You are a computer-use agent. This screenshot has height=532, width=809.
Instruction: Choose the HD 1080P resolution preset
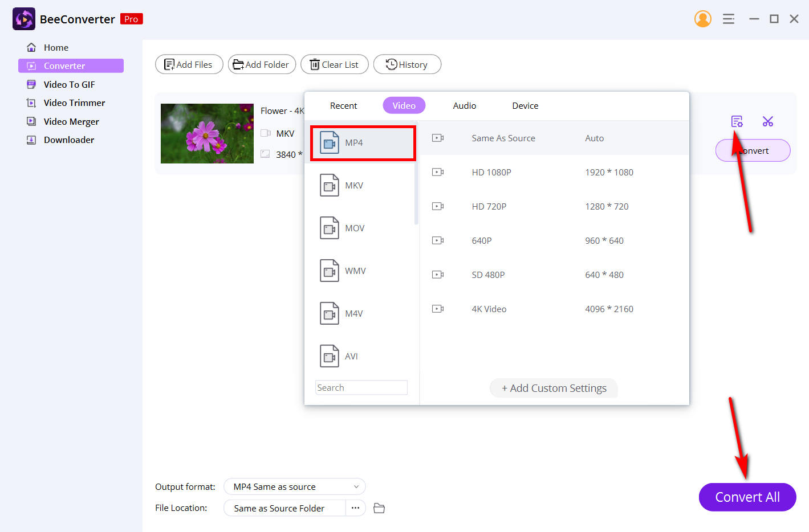coord(491,172)
